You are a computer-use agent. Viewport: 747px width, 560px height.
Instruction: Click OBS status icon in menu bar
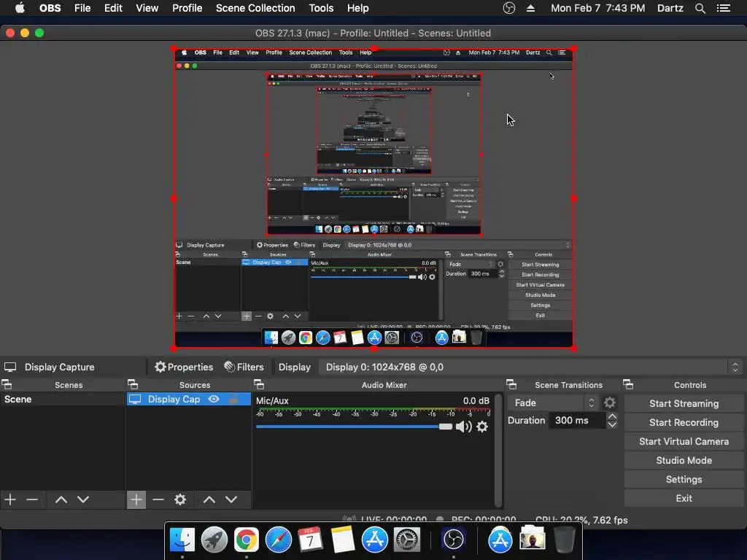tap(508, 8)
